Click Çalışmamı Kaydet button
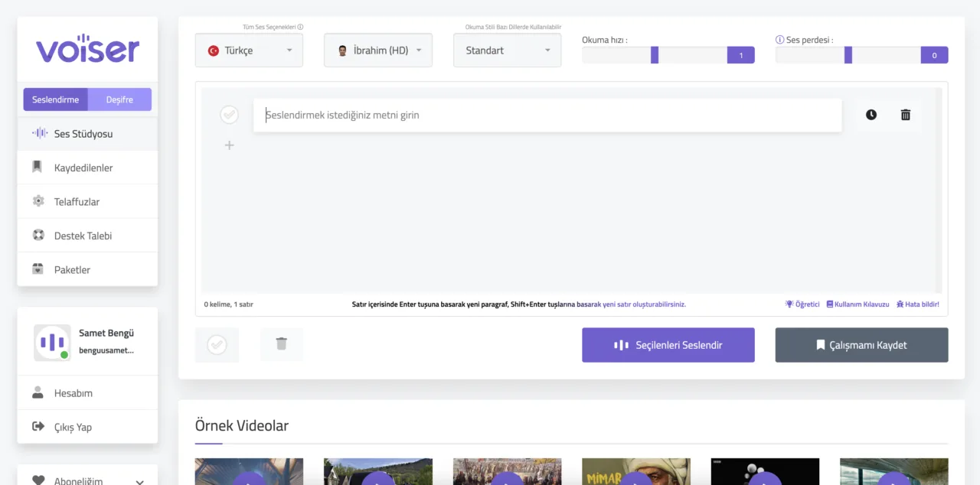 [x=861, y=345]
